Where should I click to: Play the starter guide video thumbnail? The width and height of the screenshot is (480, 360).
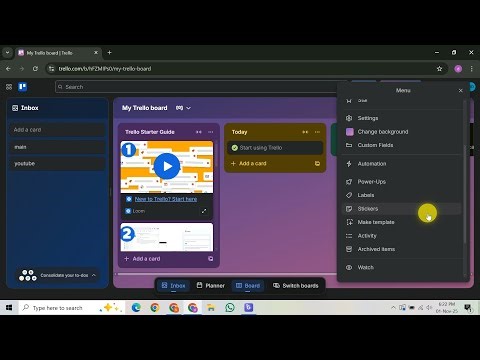tap(167, 166)
